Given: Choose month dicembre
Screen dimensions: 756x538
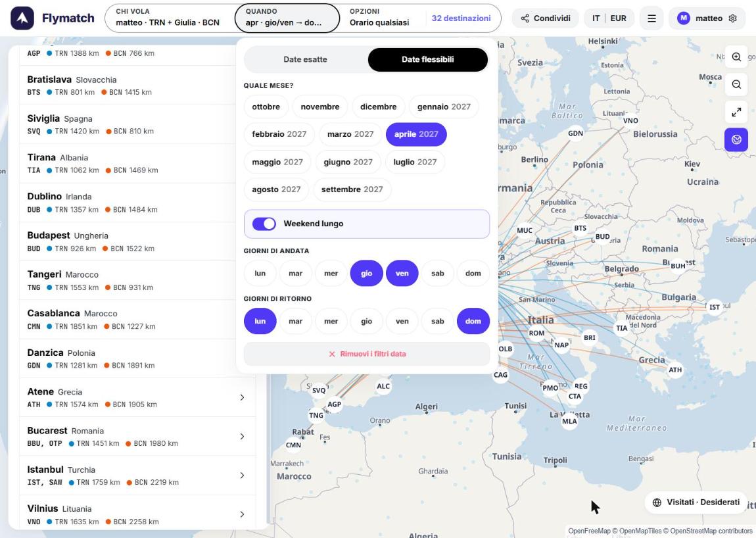Looking at the screenshot, I should [x=378, y=107].
